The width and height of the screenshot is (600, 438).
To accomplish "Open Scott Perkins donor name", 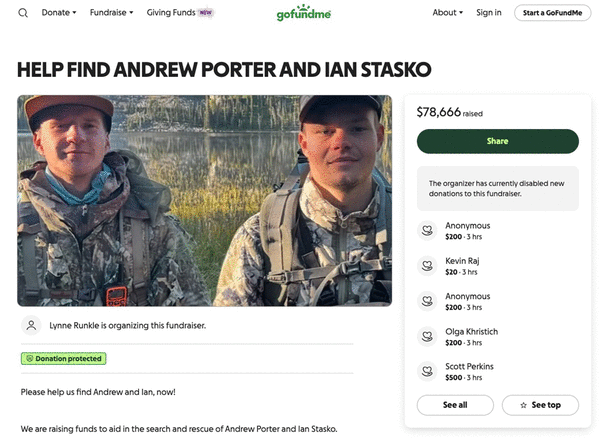I will point(469,366).
